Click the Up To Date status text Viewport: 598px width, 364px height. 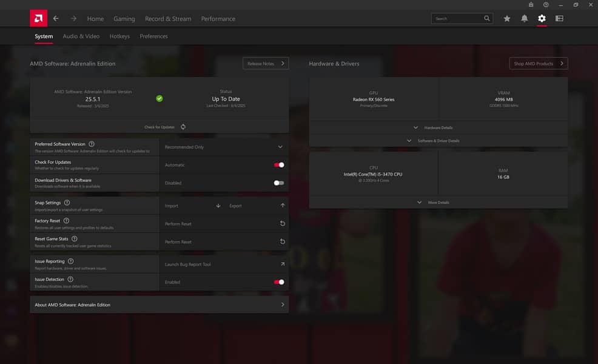(x=226, y=99)
